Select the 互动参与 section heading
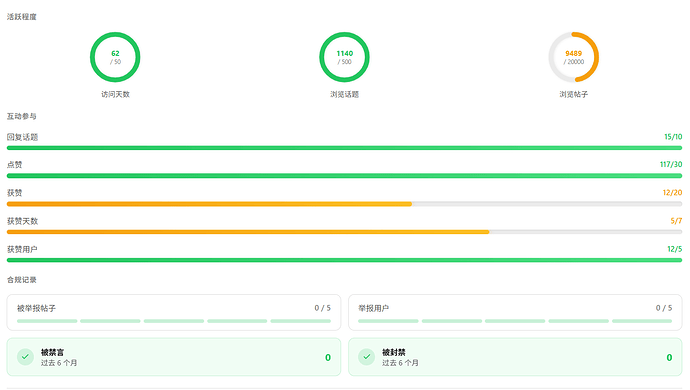Viewport: 690px width, 390px height. pos(22,116)
